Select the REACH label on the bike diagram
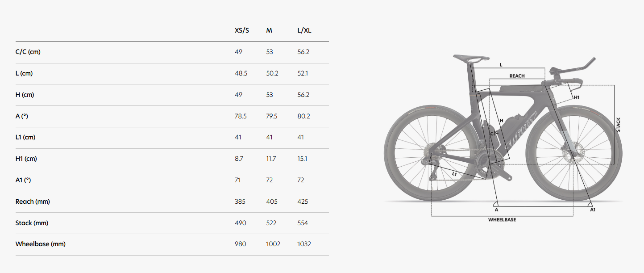Image resolution: width=644 pixels, height=273 pixels. pyautogui.click(x=517, y=76)
